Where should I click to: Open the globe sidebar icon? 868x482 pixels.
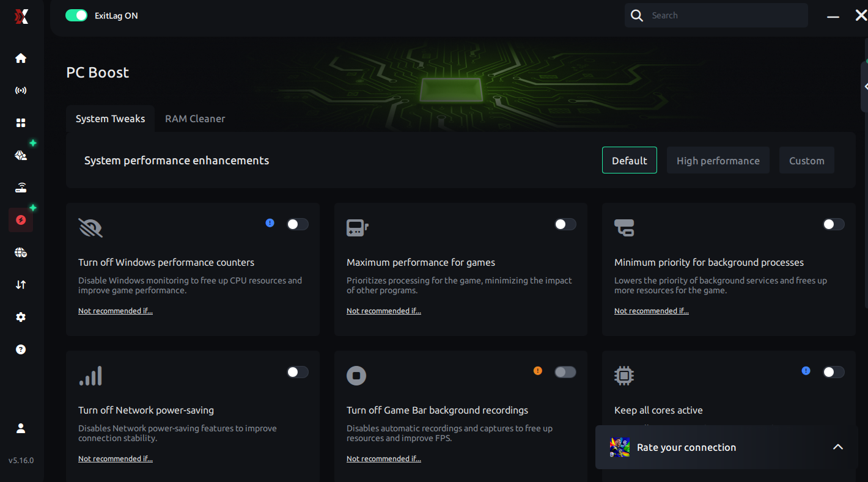coord(21,252)
